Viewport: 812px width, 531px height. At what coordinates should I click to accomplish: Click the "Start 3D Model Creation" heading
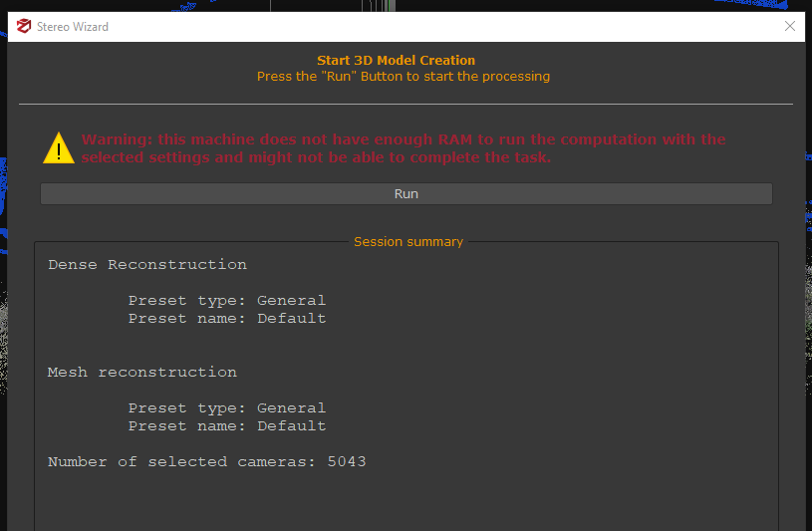click(x=396, y=61)
